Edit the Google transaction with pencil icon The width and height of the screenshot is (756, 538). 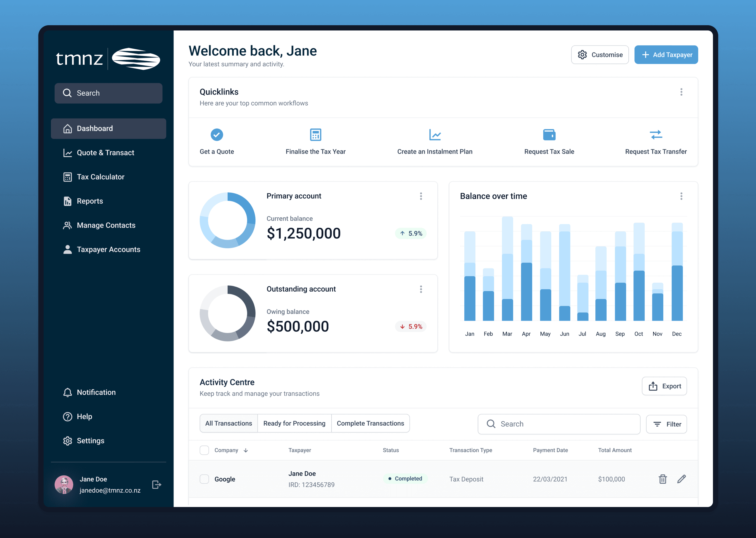pyautogui.click(x=681, y=479)
